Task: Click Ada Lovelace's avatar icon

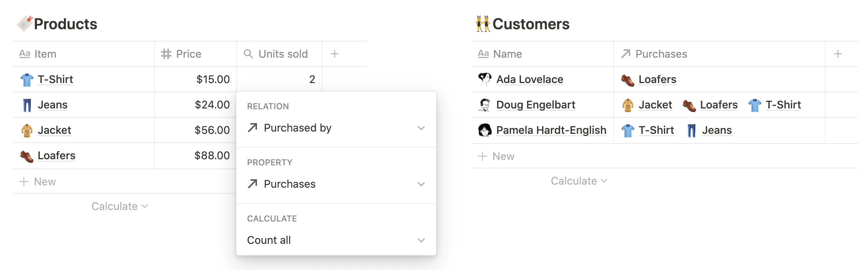Action: coord(484,79)
